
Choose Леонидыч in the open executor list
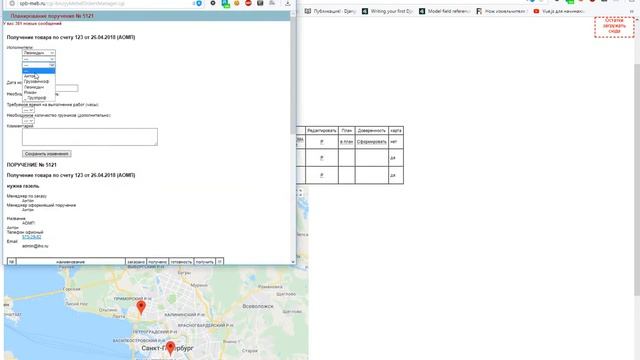coord(39,87)
